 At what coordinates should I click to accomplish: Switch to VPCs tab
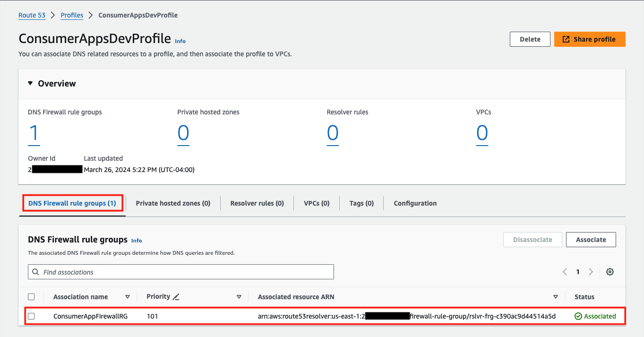coord(317,203)
